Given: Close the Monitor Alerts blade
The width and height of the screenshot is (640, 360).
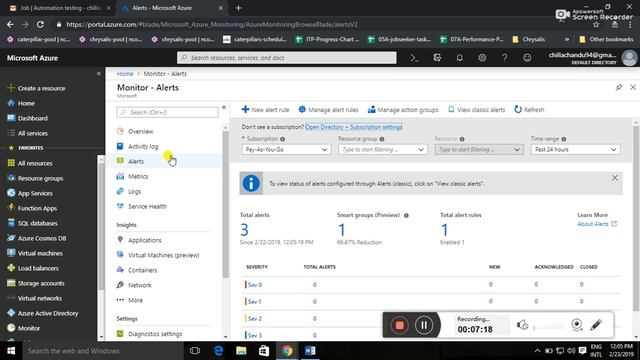Looking at the screenshot, I should 633,87.
